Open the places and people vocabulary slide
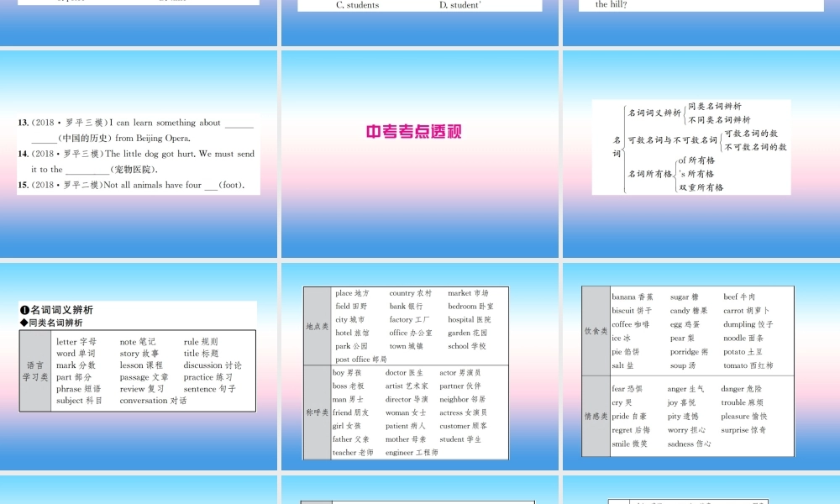Image resolution: width=840 pixels, height=504 pixels. tap(419, 366)
